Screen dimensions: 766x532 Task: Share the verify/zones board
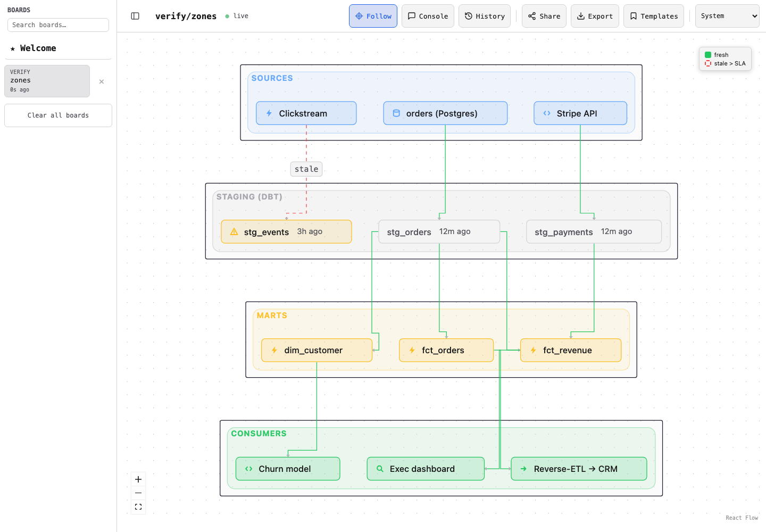(x=544, y=16)
